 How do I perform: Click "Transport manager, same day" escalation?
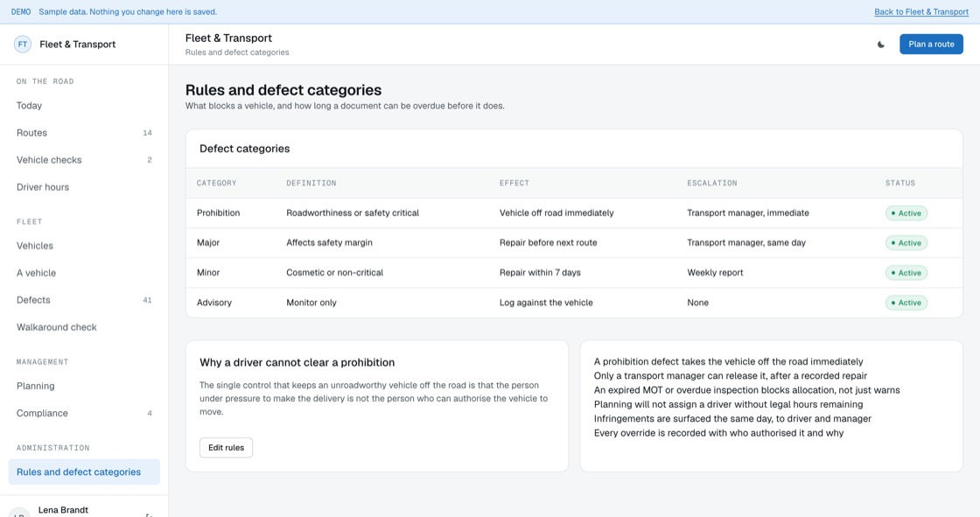746,242
